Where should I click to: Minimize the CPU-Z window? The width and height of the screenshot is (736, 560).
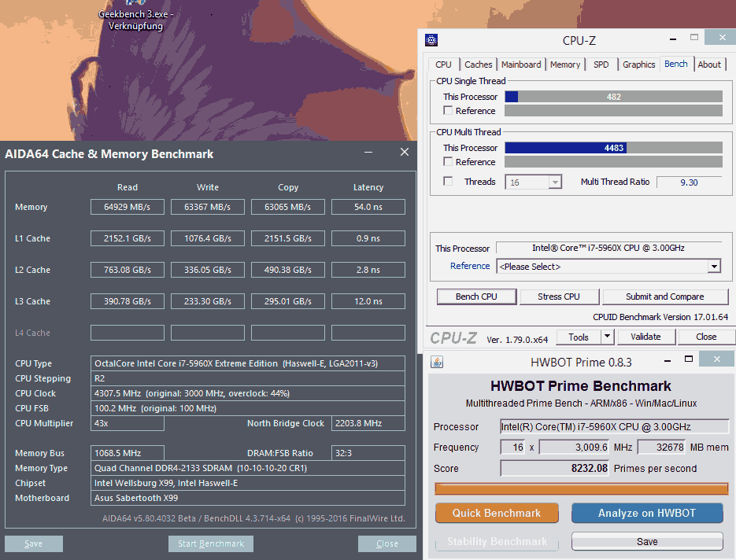672,39
